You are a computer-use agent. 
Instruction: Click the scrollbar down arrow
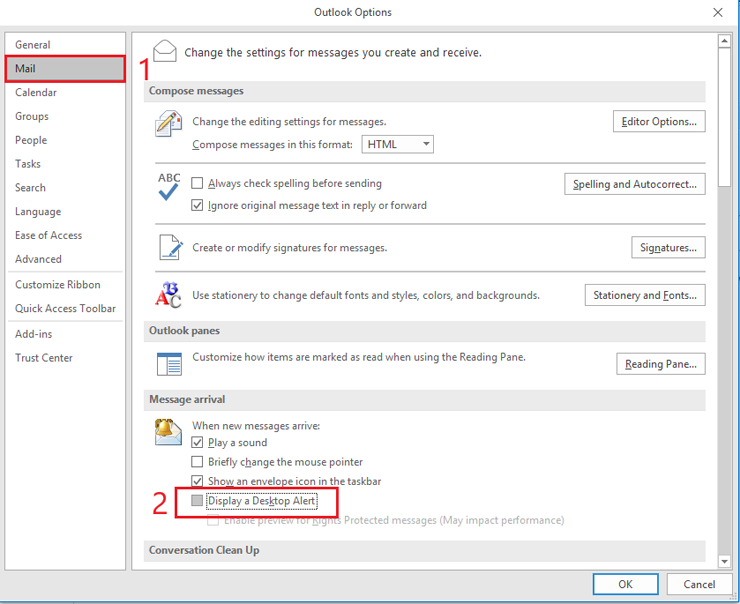pos(724,561)
